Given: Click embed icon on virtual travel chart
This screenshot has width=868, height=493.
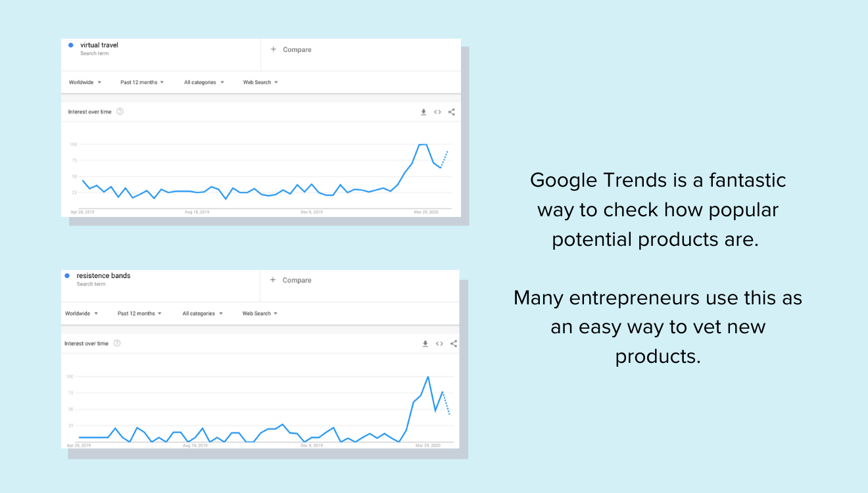Looking at the screenshot, I should 437,112.
